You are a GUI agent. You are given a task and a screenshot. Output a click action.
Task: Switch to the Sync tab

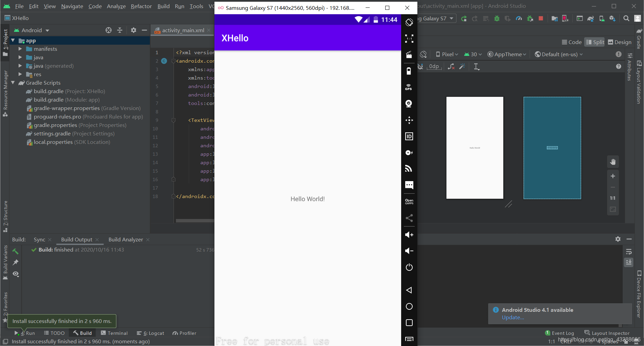[x=40, y=239]
